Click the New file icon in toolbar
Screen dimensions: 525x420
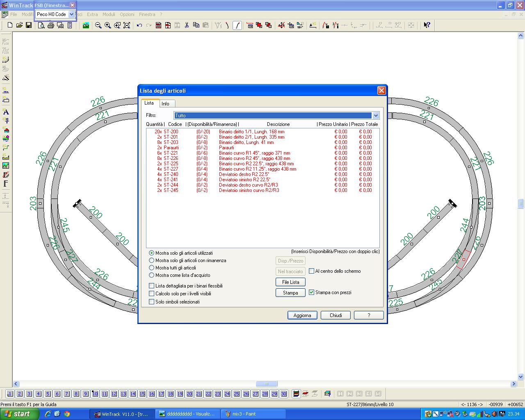pyautogui.click(x=10, y=25)
